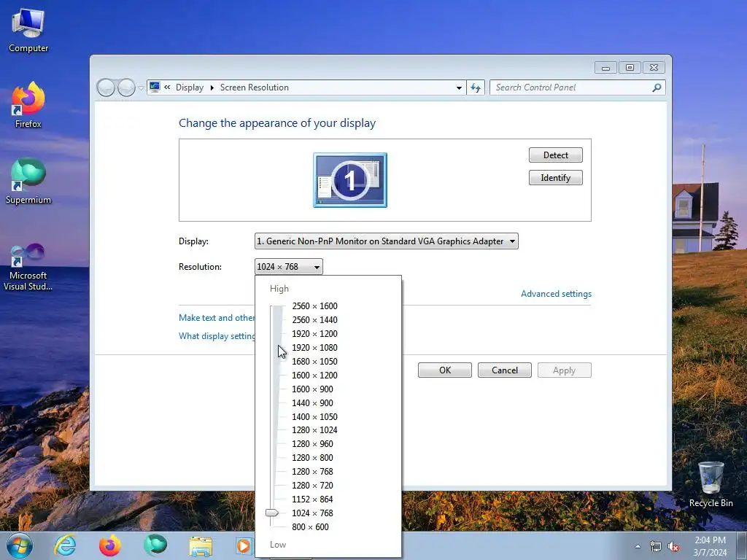The image size is (747, 560).
Task: Click the Display breadcrumb in address bar
Action: pyautogui.click(x=189, y=87)
